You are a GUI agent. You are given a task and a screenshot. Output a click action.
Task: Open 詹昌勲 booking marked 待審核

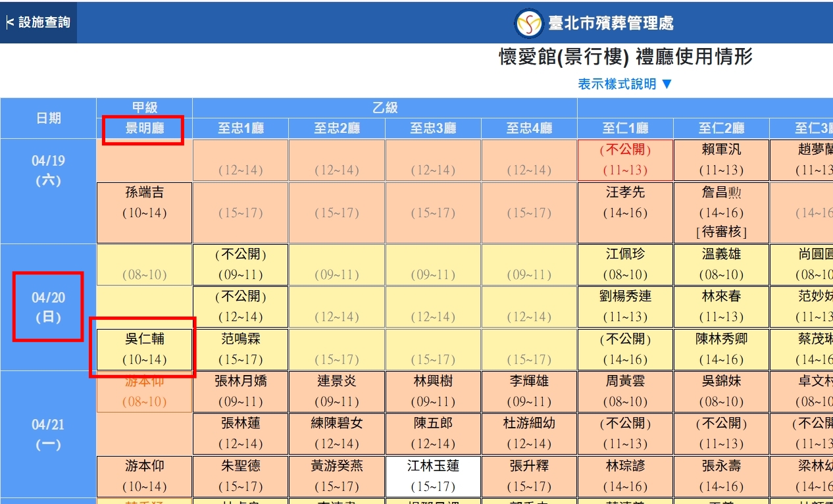[721, 212]
